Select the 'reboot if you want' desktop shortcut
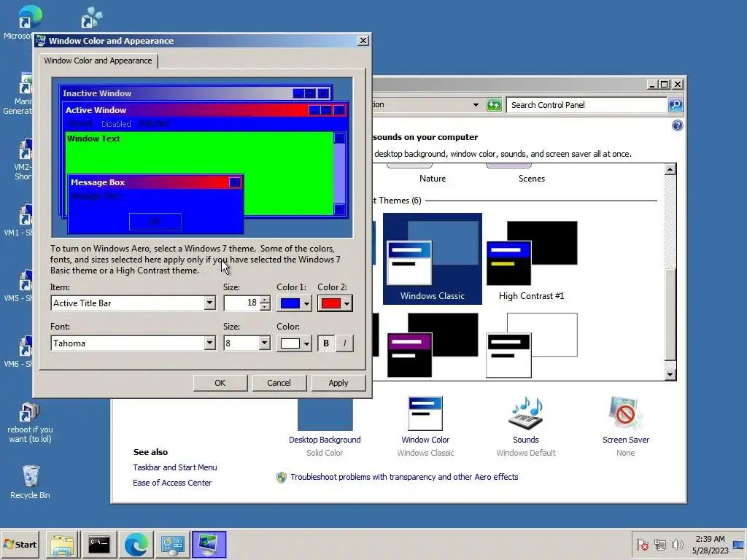Viewport: 747px width, 560px height. pyautogui.click(x=30, y=423)
